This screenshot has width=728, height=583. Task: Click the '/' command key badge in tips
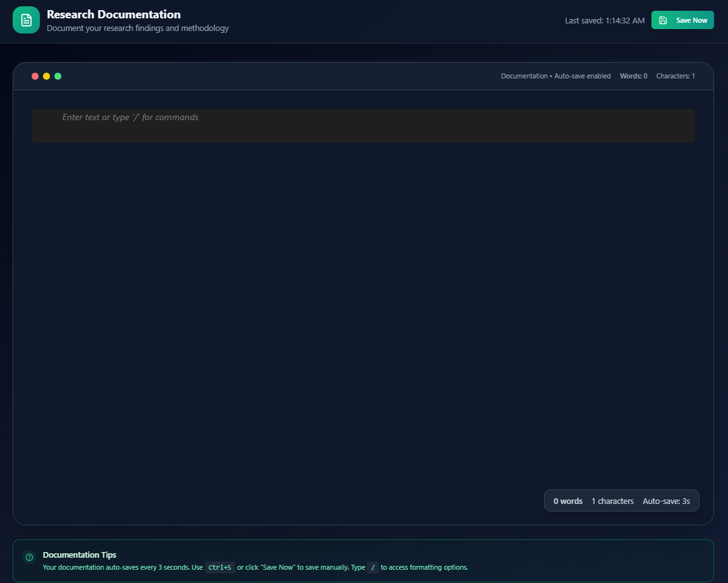(373, 567)
